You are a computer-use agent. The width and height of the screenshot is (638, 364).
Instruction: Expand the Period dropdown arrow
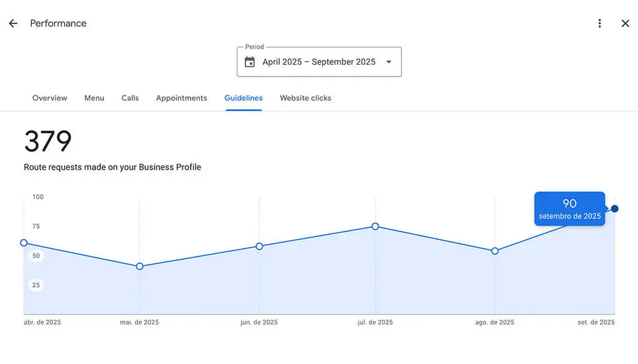[x=389, y=62]
